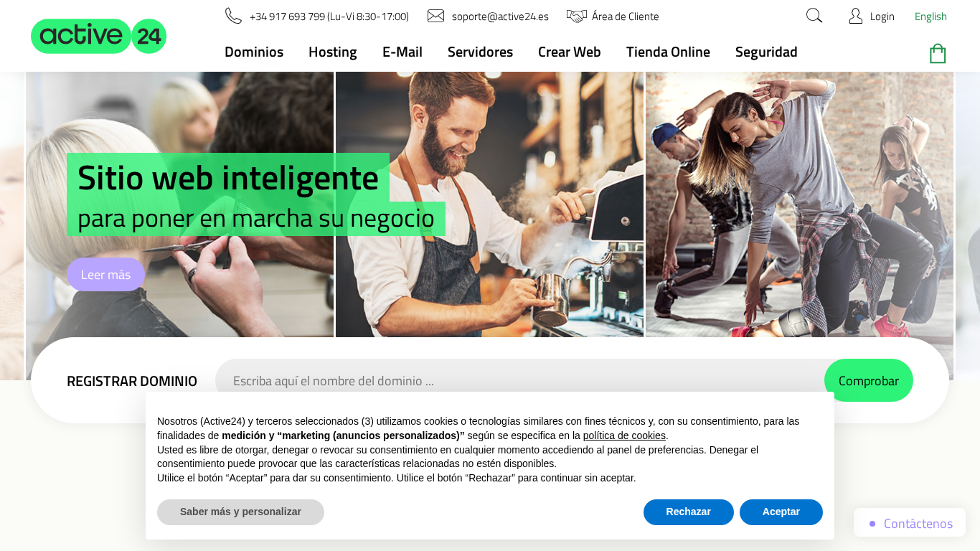Open the política de cookies link
This screenshot has height=551, width=980.
[624, 435]
